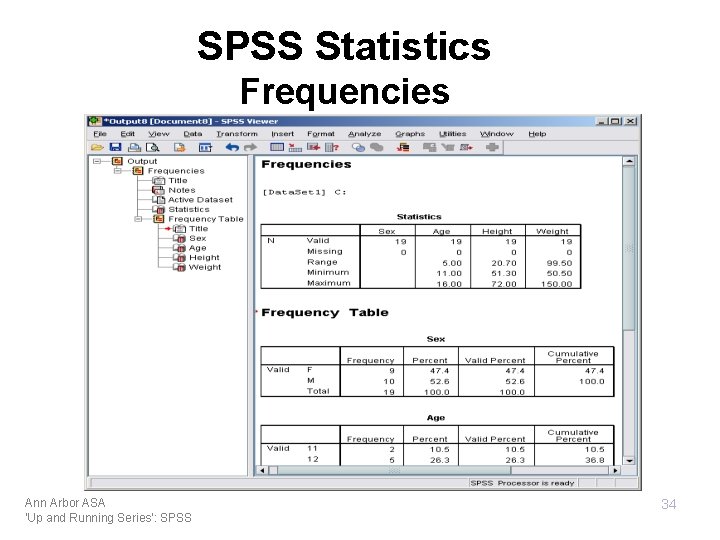720x540 pixels.
Task: Select the Notes item in outline
Action: [x=182, y=190]
